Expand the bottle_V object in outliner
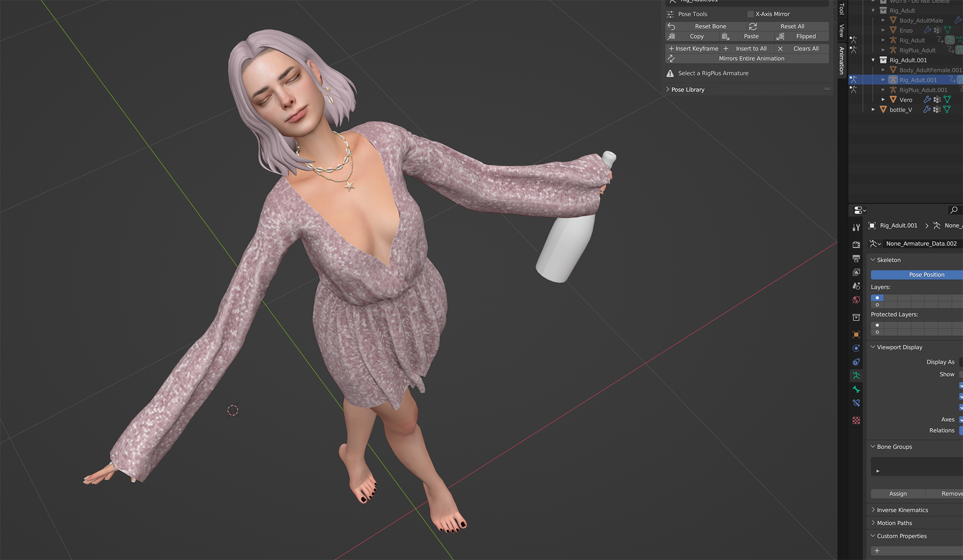Screen dimensions: 963x560 [x=873, y=109]
